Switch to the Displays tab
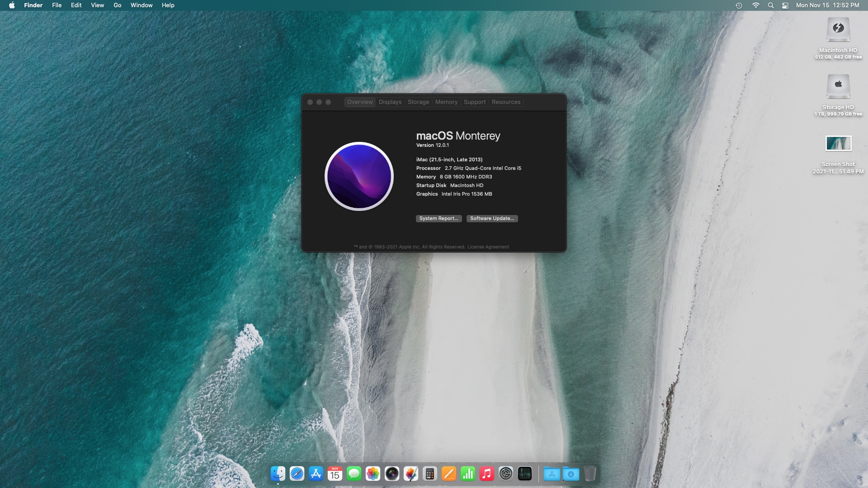 click(x=390, y=102)
